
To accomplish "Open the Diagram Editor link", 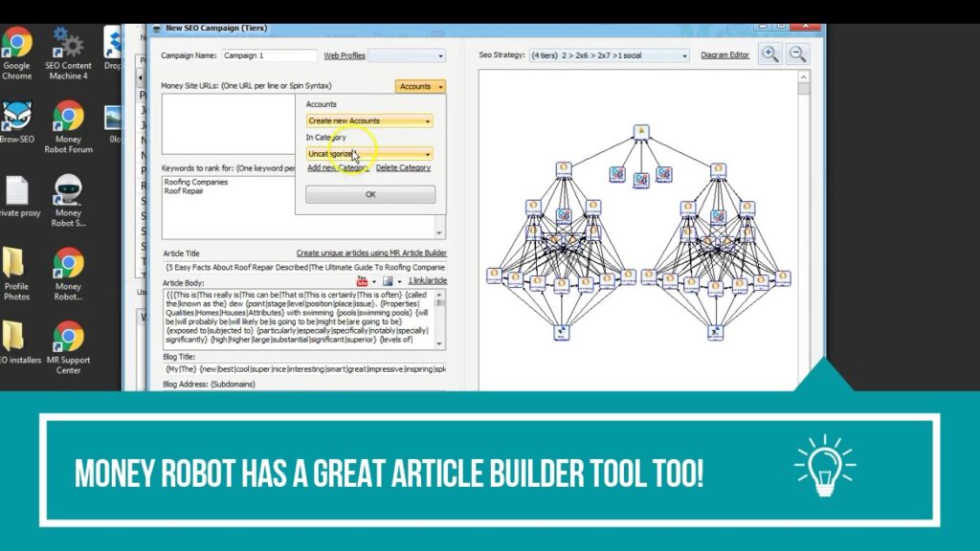I will (x=724, y=55).
